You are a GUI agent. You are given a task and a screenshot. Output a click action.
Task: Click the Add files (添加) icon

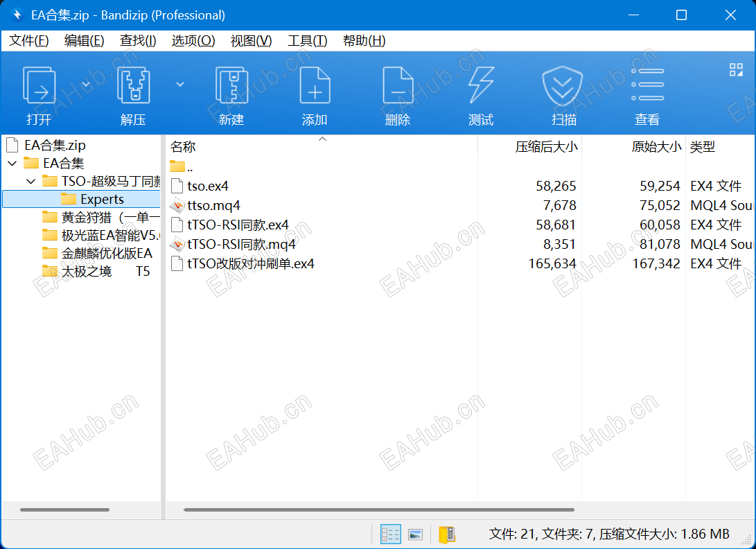pyautogui.click(x=315, y=85)
